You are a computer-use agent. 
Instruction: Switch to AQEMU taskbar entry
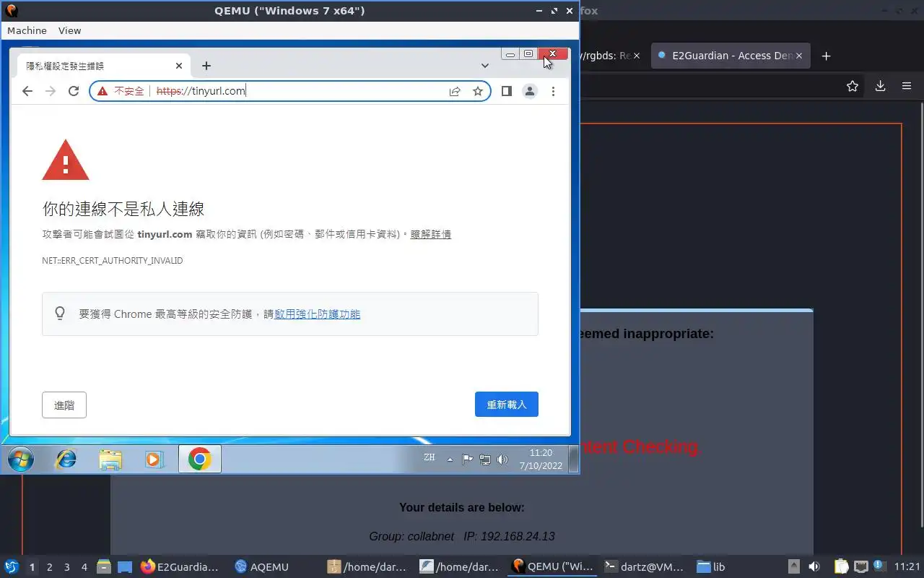click(x=262, y=567)
